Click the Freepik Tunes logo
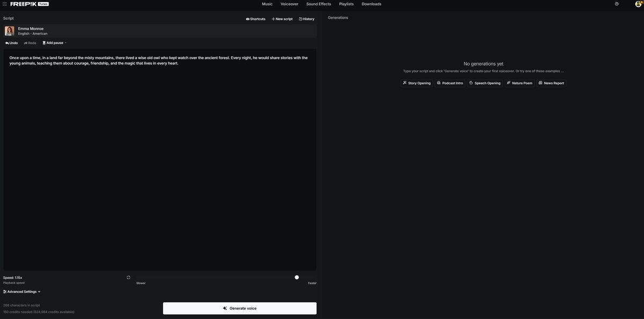Viewport: 644px width, 319px height. (30, 4)
